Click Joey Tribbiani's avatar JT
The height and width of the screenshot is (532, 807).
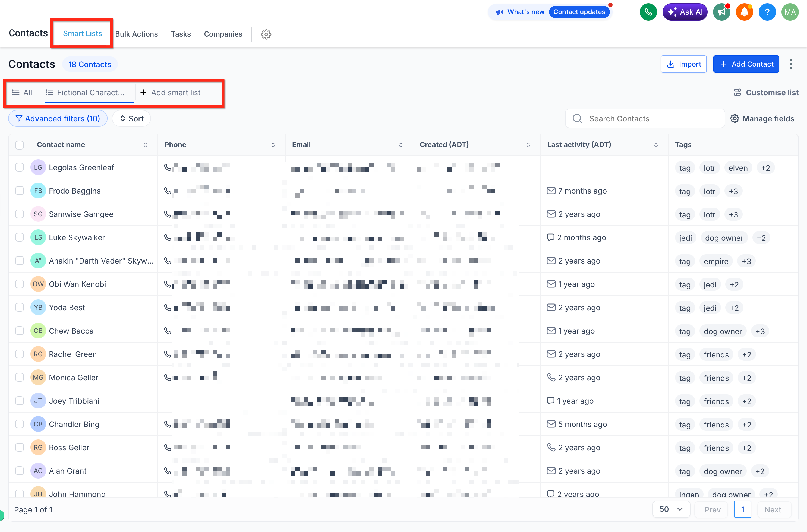click(x=38, y=401)
